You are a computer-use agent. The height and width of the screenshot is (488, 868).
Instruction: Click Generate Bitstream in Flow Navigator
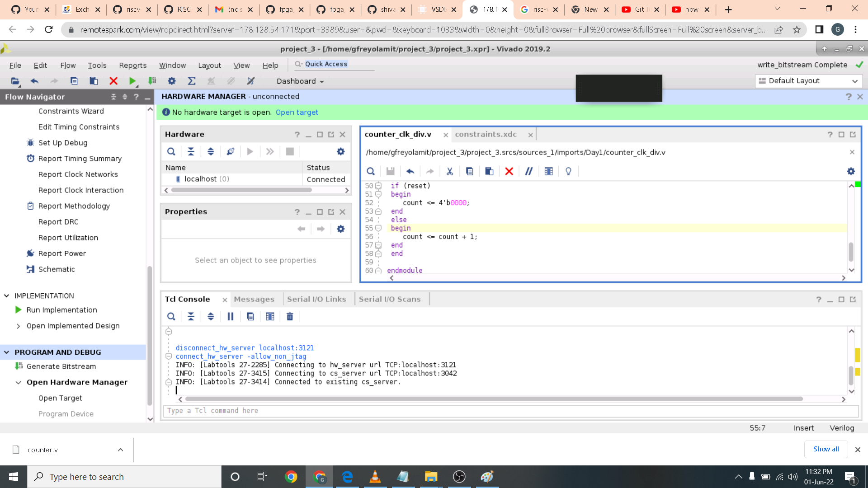(x=61, y=366)
